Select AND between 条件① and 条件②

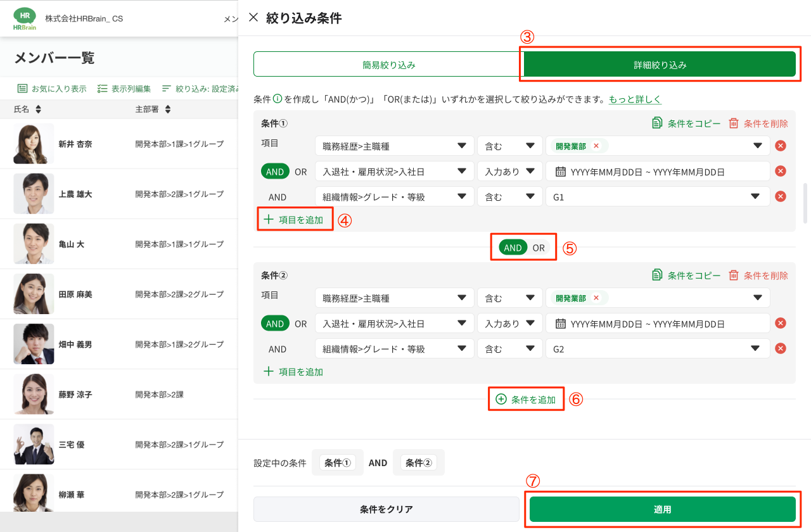pos(513,248)
